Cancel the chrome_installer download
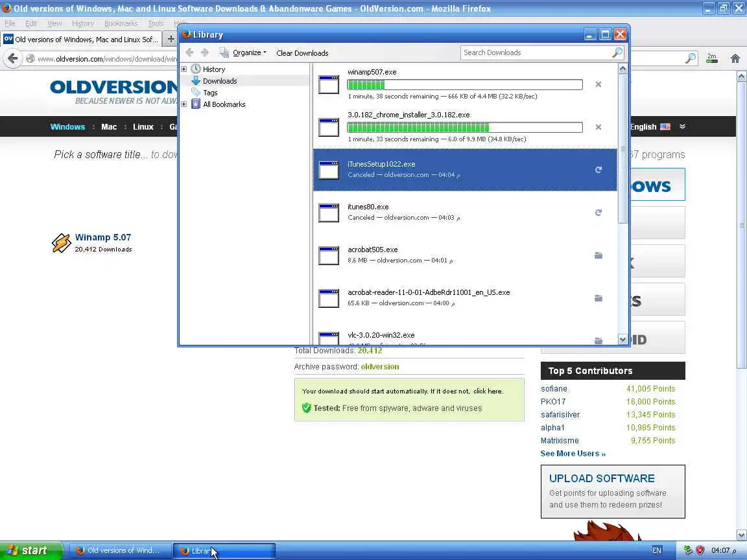The height and width of the screenshot is (560, 747). (x=599, y=127)
